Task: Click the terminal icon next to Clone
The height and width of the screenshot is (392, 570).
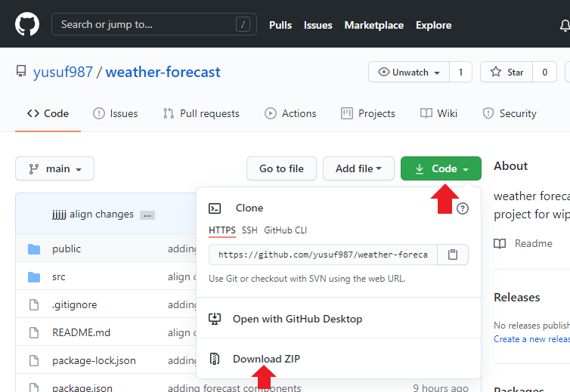Action: click(215, 208)
